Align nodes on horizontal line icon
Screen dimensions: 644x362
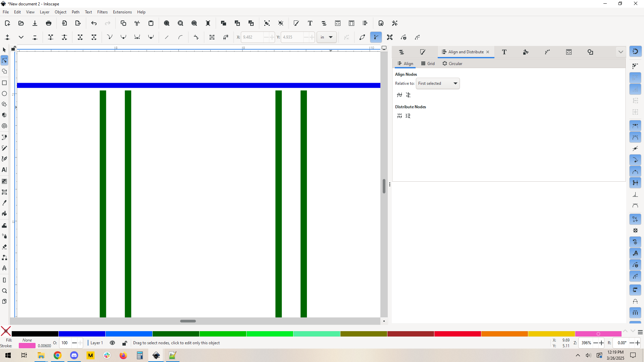[x=399, y=95]
